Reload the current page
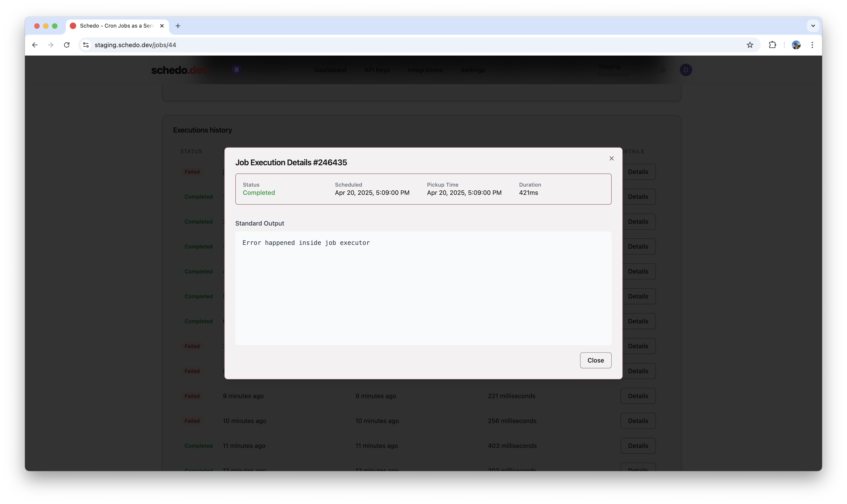847x504 pixels. point(67,45)
